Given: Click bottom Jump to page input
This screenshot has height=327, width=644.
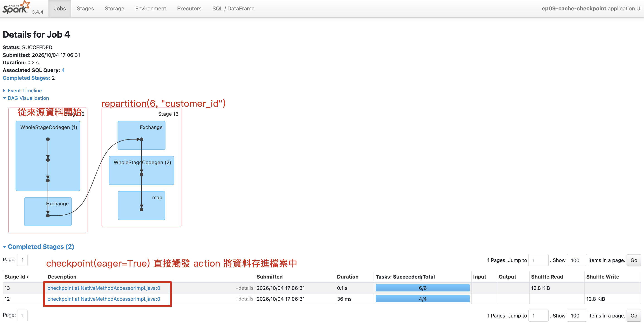Looking at the screenshot, I should (x=538, y=316).
